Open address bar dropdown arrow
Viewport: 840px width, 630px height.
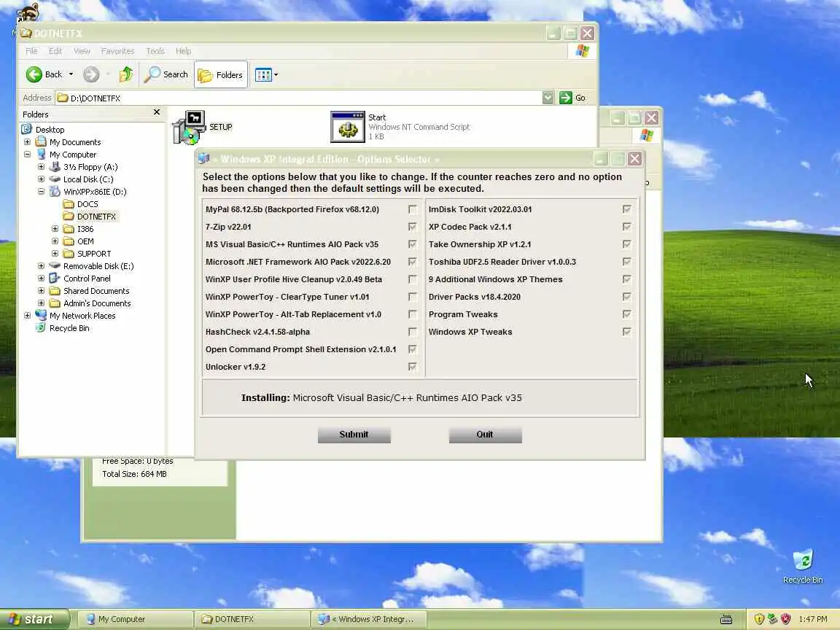click(548, 98)
